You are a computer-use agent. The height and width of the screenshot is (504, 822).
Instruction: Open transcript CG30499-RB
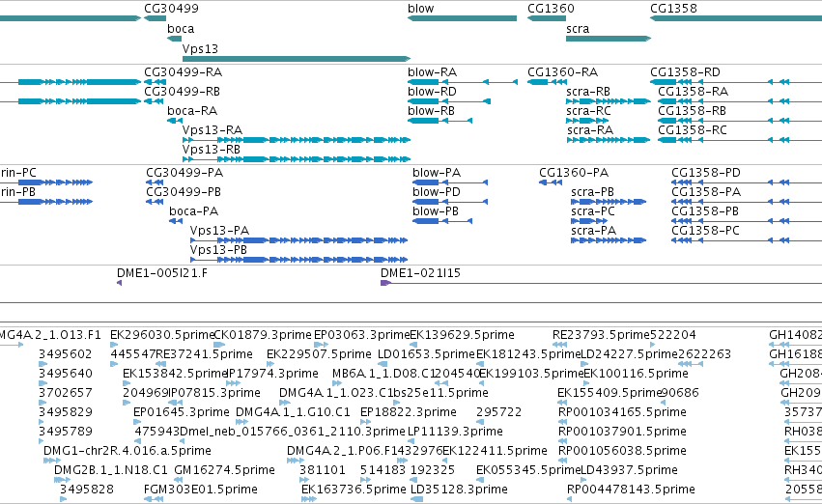[x=182, y=92]
